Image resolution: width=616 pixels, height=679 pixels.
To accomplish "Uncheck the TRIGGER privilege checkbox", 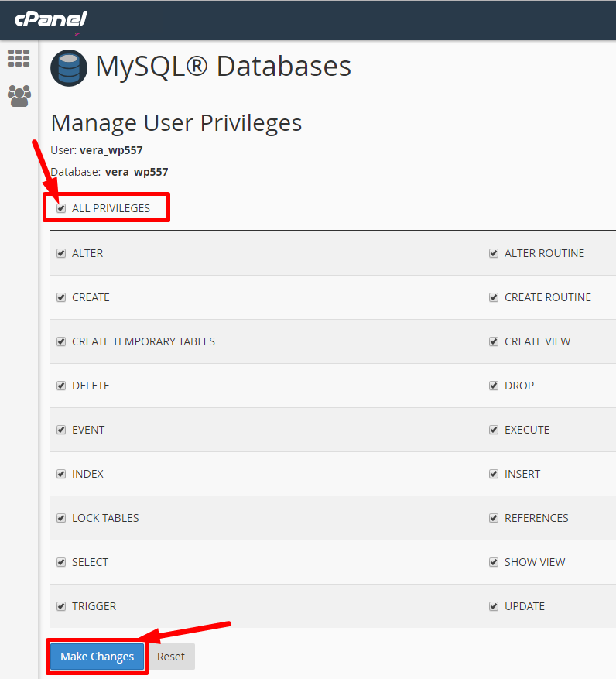I will coord(61,606).
